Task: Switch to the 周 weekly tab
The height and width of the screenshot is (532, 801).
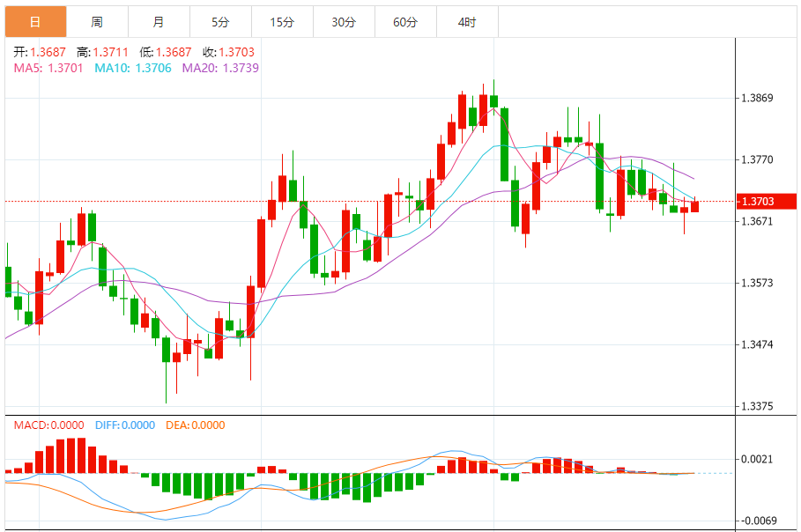Action: point(97,22)
